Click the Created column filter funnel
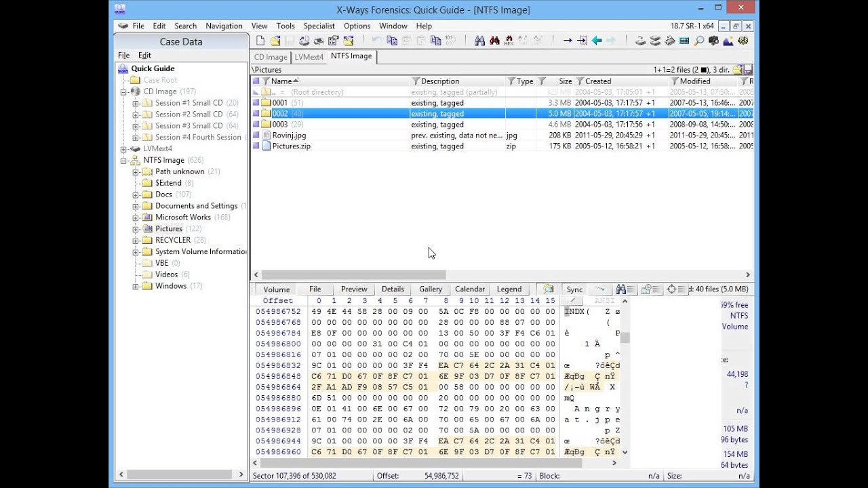 pyautogui.click(x=580, y=81)
